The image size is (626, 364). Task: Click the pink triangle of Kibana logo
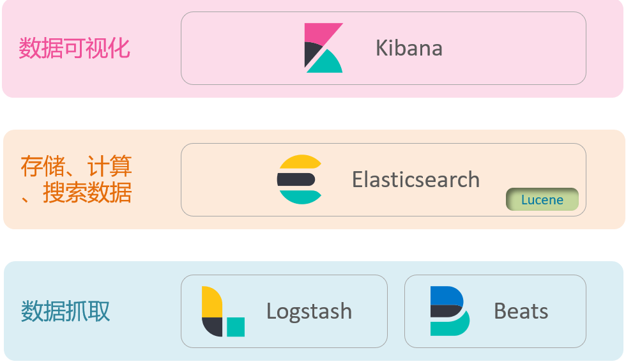pyautogui.click(x=319, y=32)
